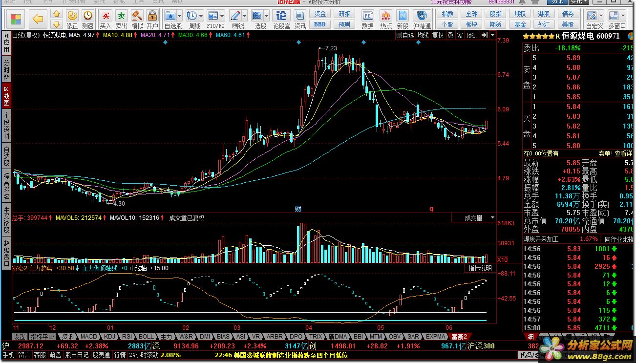
Task: Click the up arrow toolbar icon
Action: coord(57,14)
